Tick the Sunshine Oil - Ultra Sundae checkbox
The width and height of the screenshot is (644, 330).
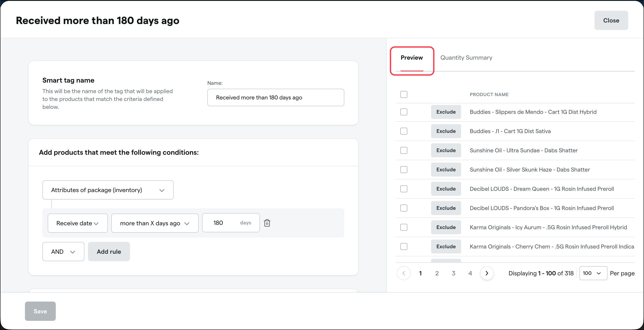(404, 150)
